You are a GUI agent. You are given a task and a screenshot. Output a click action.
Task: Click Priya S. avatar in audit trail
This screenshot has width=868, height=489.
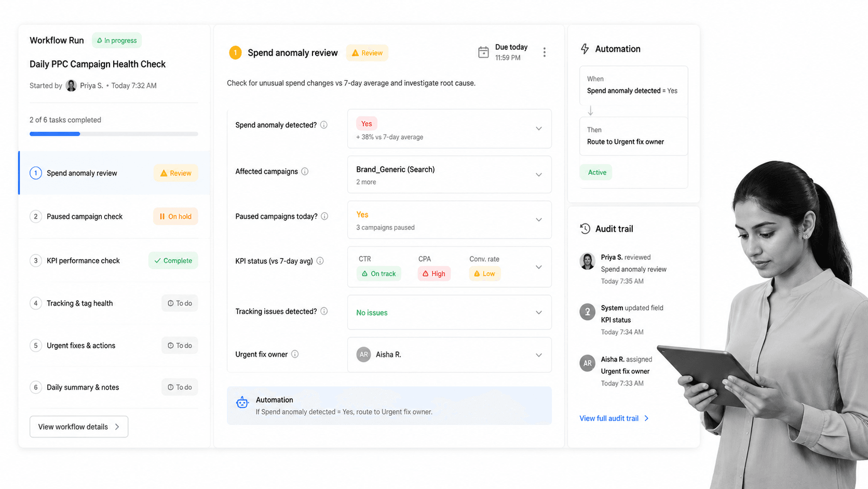[x=587, y=261]
